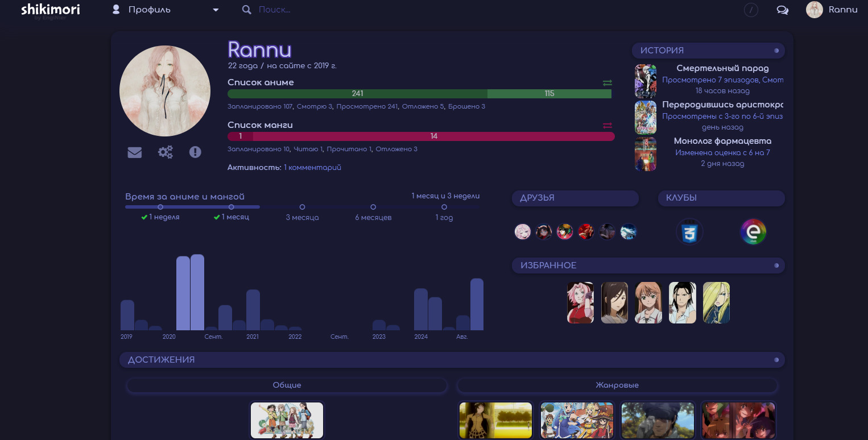Expand the История section dot
Viewport: 868px width, 440px height.
click(776, 51)
